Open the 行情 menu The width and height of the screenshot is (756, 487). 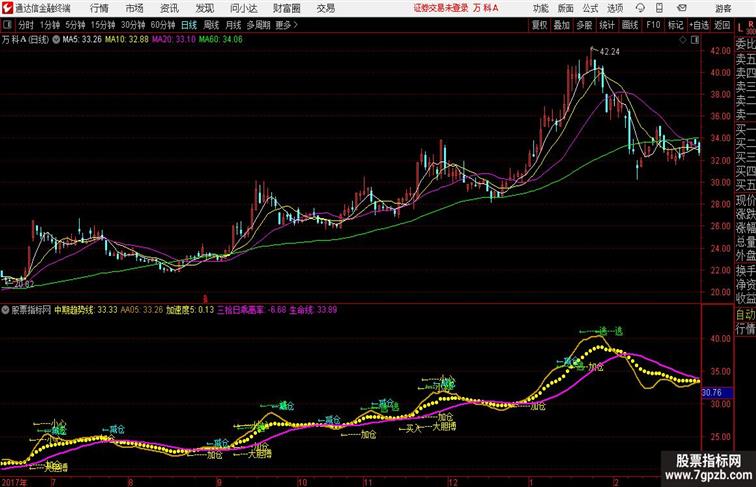99,8
